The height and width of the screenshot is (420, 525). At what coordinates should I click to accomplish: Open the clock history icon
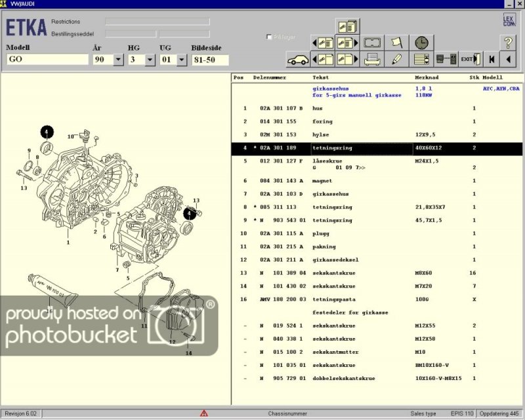(x=421, y=43)
